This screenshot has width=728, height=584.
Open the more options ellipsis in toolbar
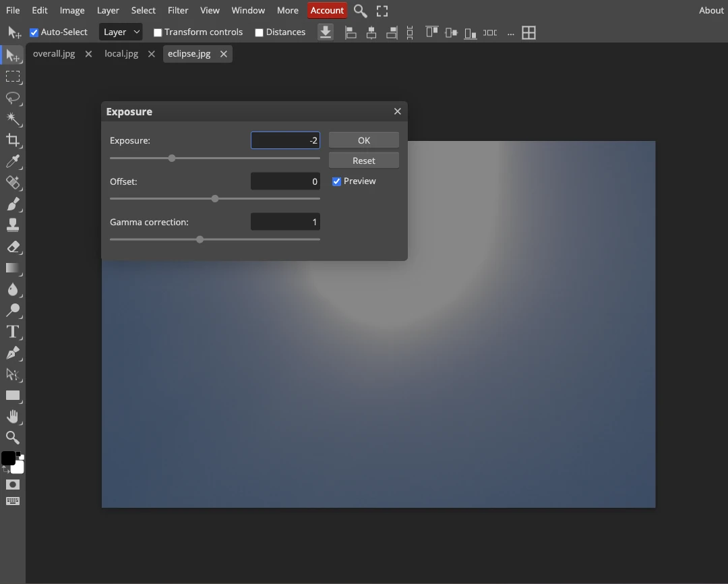511,33
